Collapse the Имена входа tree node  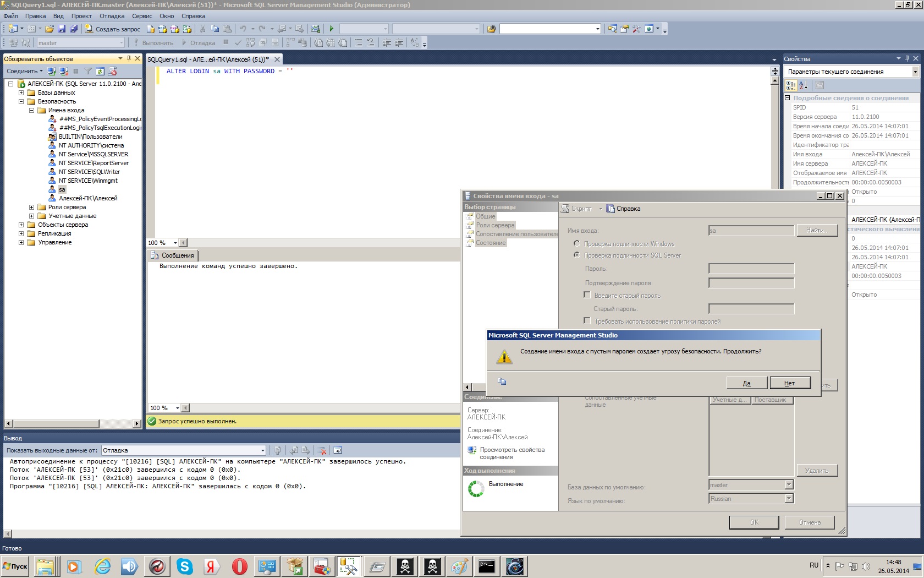click(31, 110)
